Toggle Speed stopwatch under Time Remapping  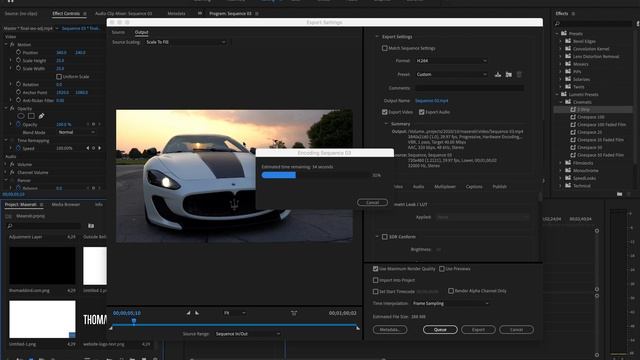[18, 148]
